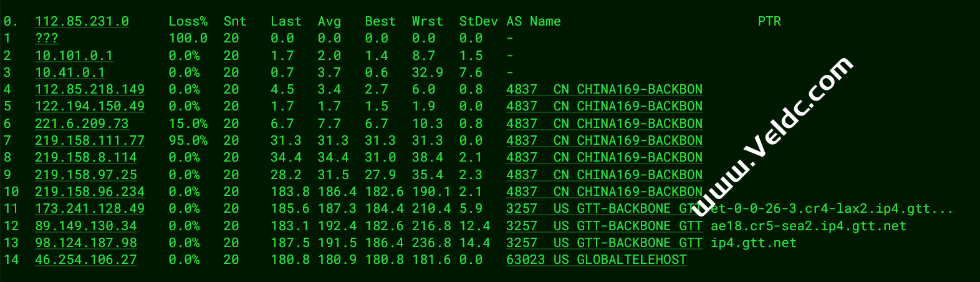The width and height of the screenshot is (980, 282).
Task: Open AS 3257 GTT-BACKBONE link on hop 11
Action: (604, 208)
